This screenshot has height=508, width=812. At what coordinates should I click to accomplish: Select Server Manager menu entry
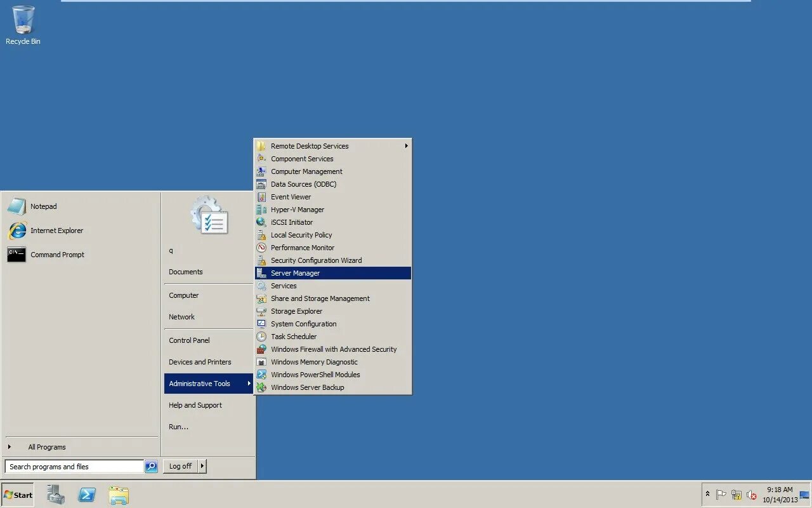click(333, 273)
